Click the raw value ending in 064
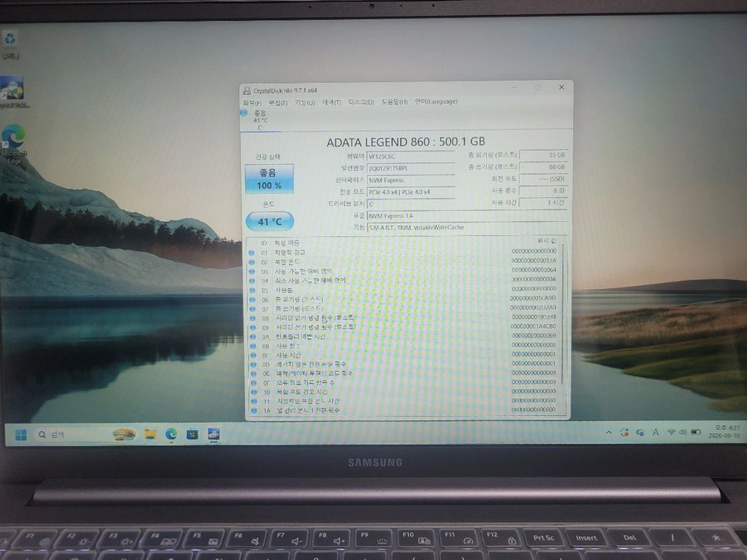 click(533, 270)
